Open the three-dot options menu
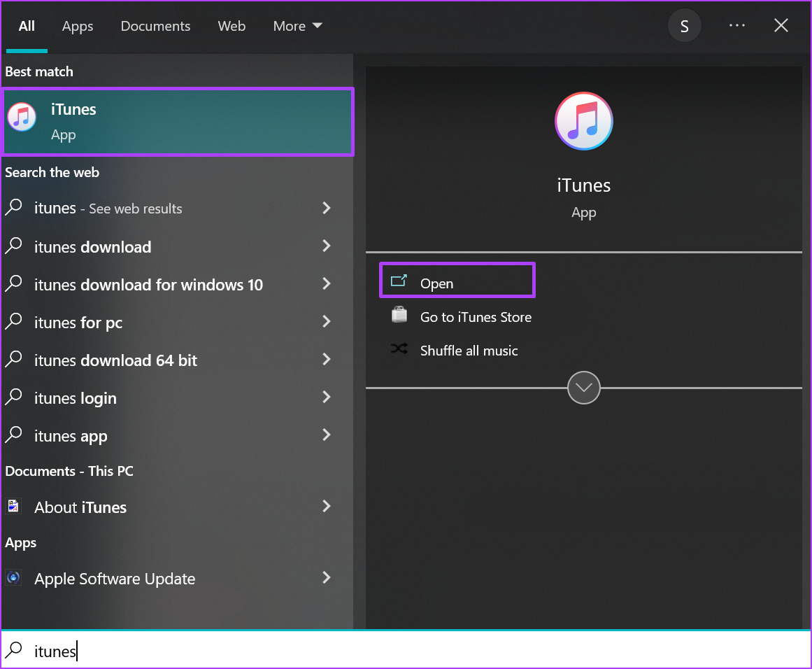Viewport: 812px width, 669px height. click(x=736, y=26)
